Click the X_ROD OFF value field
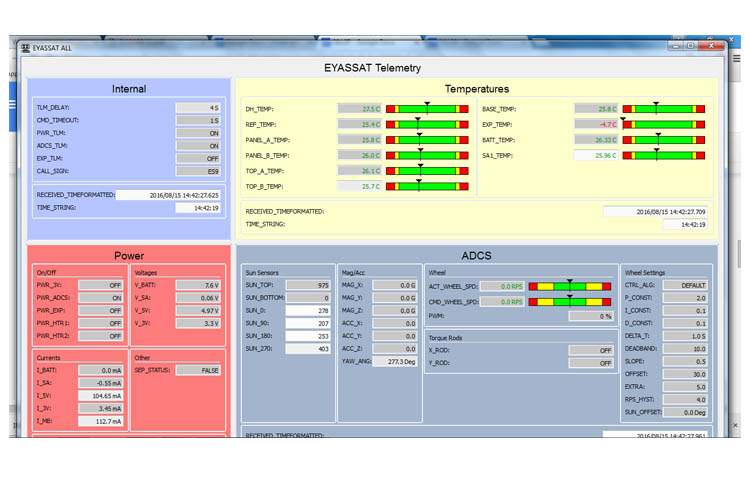This screenshot has height=500, width=750. coord(590,350)
